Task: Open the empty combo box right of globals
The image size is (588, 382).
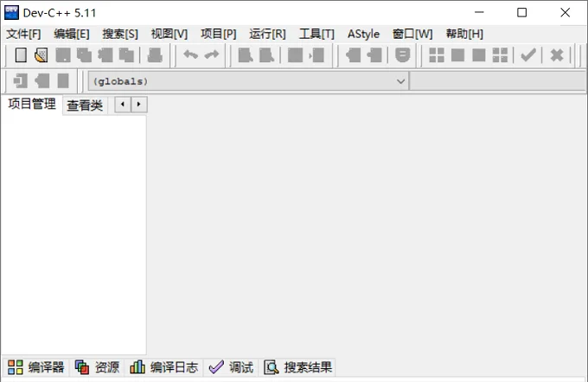Action: [x=498, y=81]
